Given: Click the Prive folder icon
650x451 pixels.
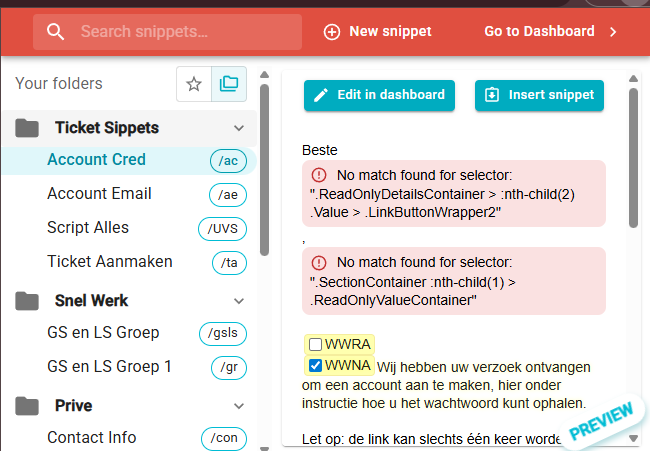Looking at the screenshot, I should (x=27, y=405).
